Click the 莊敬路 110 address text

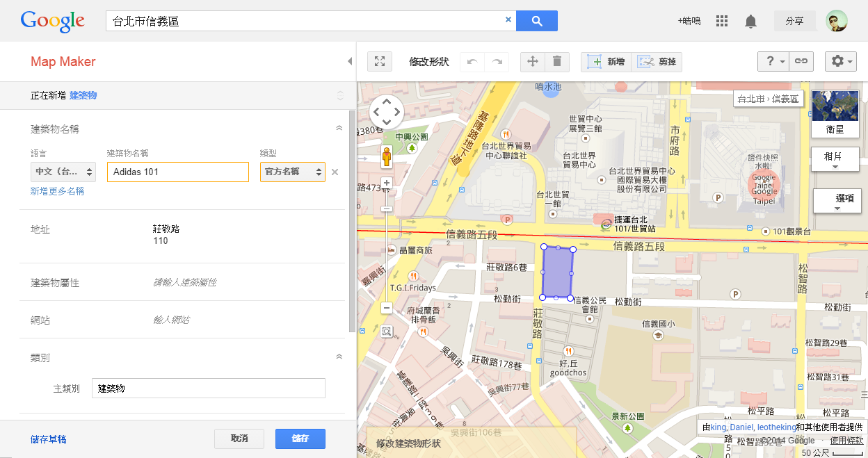tap(166, 235)
